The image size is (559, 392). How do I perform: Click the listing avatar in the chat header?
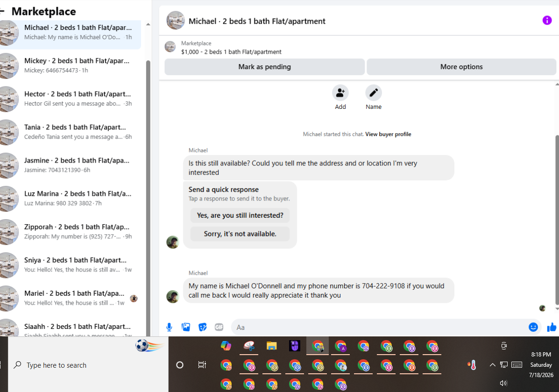(x=176, y=21)
